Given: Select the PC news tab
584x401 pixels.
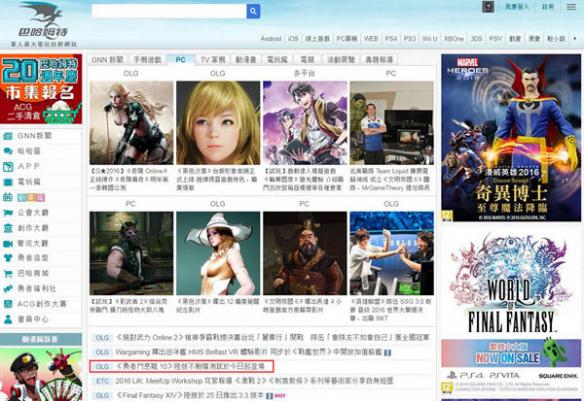Looking at the screenshot, I should click(180, 60).
